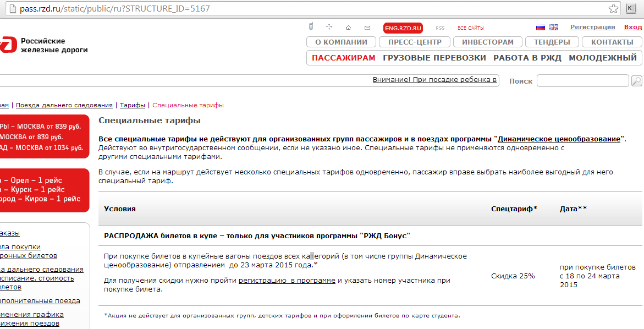
Task: Click the Регистрация link
Action: click(592, 27)
